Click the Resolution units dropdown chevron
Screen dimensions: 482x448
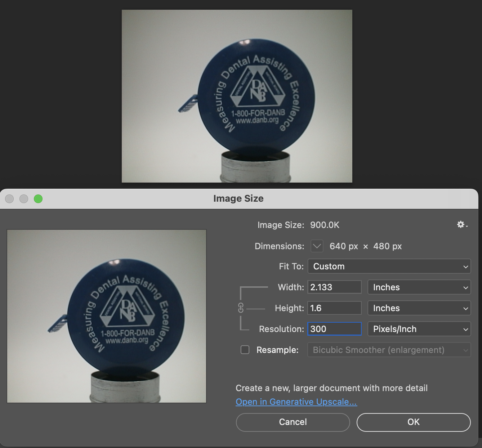click(465, 329)
